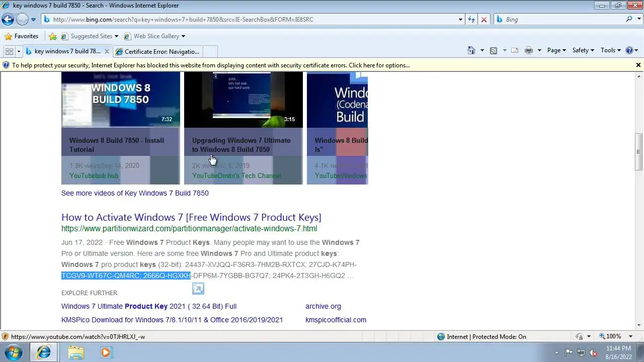Image resolution: width=644 pixels, height=362 pixels.
Task: Open the Upgrading Windows 7 Ultimate video thumbnail
Action: 244,100
